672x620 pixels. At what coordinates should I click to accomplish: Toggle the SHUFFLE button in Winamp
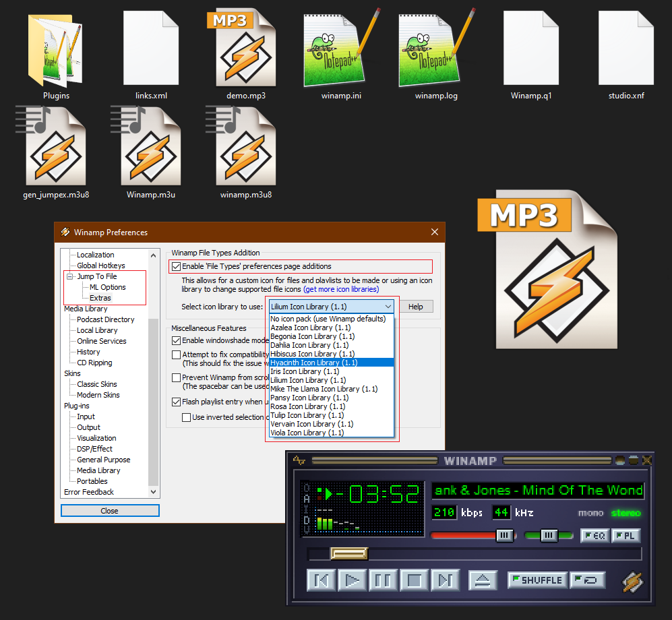pos(537,580)
